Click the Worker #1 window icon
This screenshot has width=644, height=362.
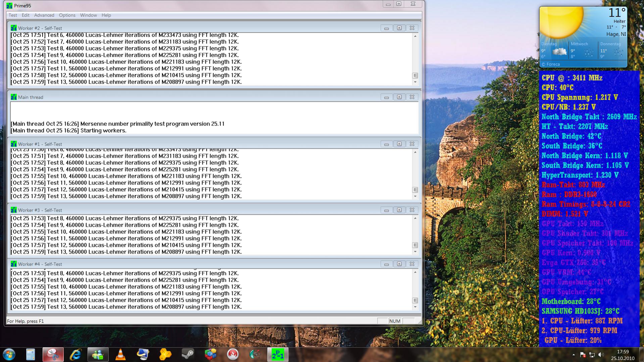coord(13,144)
